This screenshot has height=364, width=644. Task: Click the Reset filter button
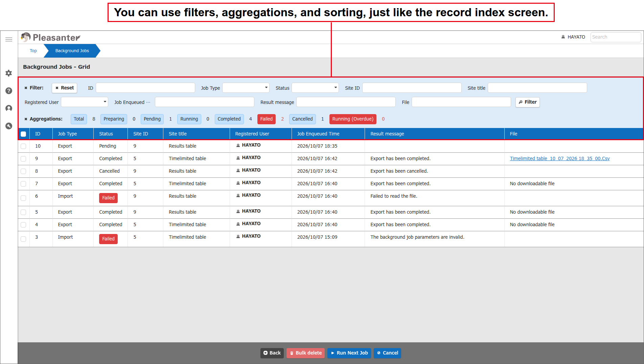[65, 88]
